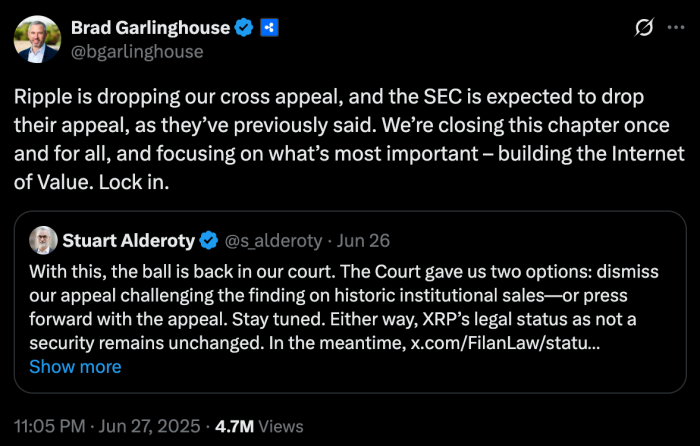Click the Views label beside 4.7M

click(x=281, y=426)
